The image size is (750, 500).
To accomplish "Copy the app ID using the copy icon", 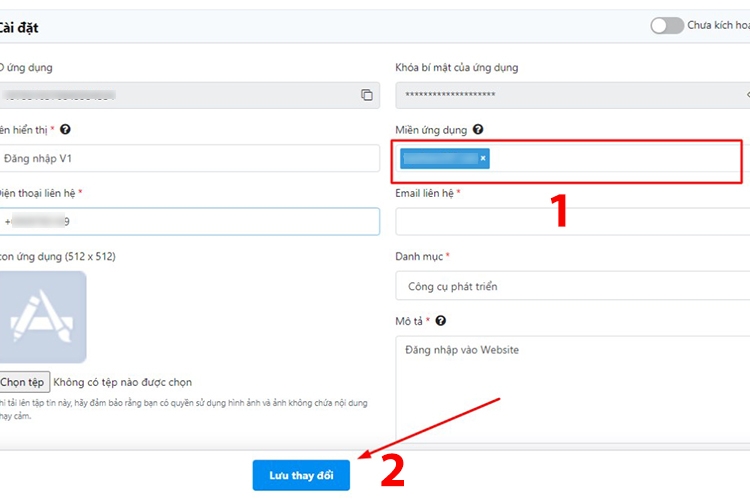I will coord(367,95).
